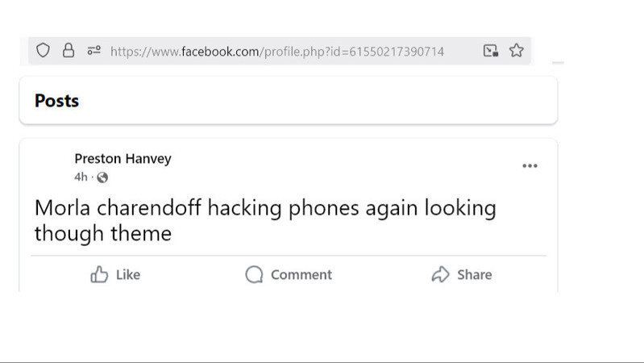The height and width of the screenshot is (363, 644).
Task: Click the Share button label
Action: click(x=475, y=275)
